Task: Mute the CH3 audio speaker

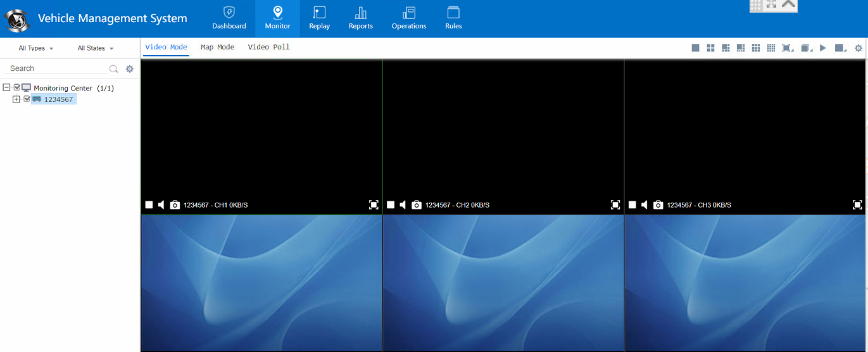Action: (x=645, y=205)
